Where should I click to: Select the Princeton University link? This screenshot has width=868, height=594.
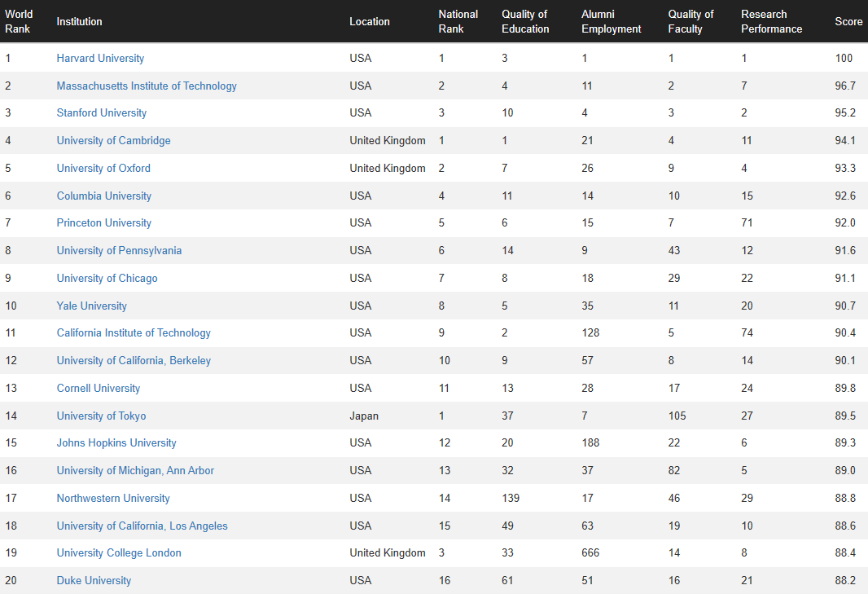(104, 222)
